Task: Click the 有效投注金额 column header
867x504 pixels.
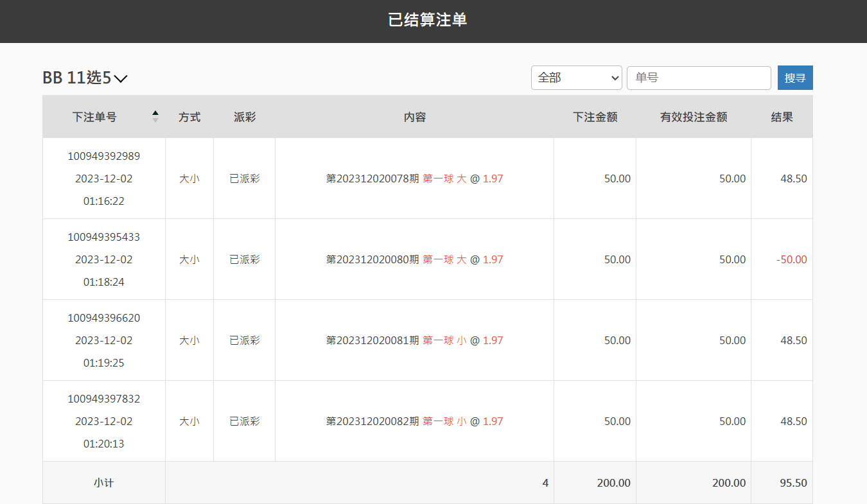Action: (694, 117)
